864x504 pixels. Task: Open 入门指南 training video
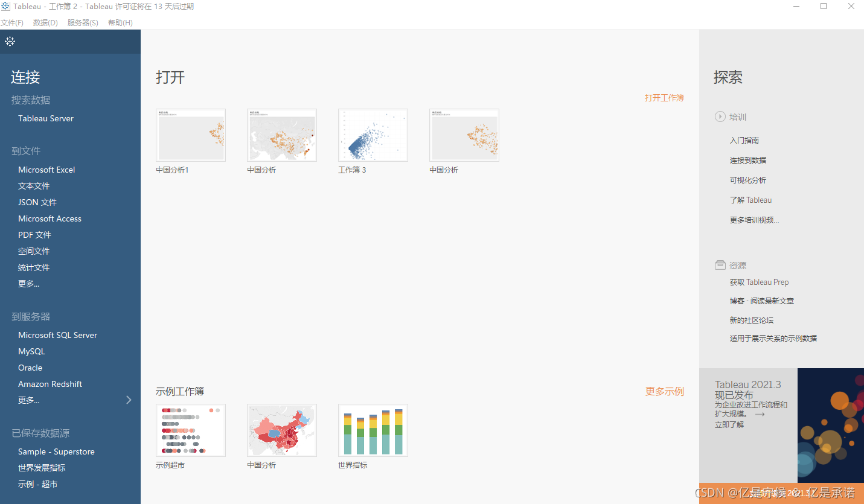pos(744,141)
